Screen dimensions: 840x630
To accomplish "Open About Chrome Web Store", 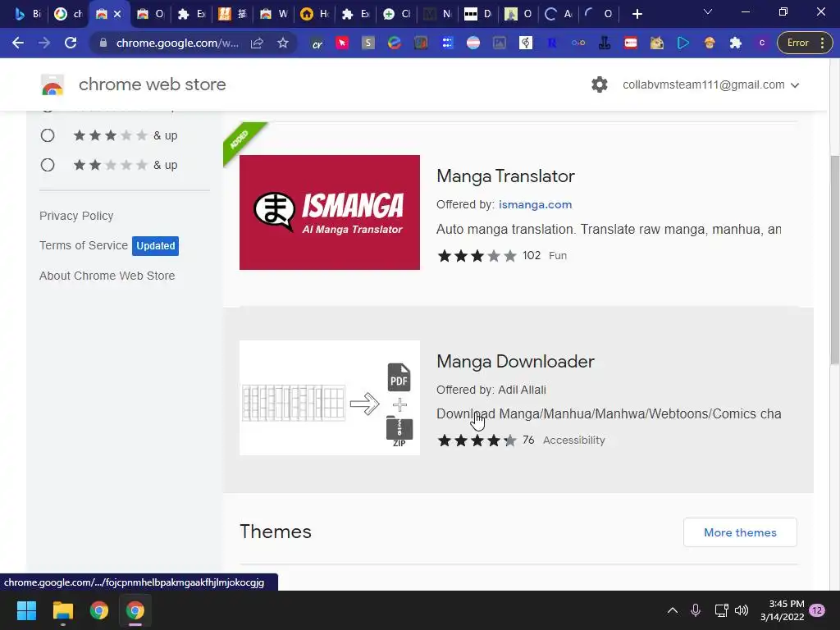I will pos(107,276).
